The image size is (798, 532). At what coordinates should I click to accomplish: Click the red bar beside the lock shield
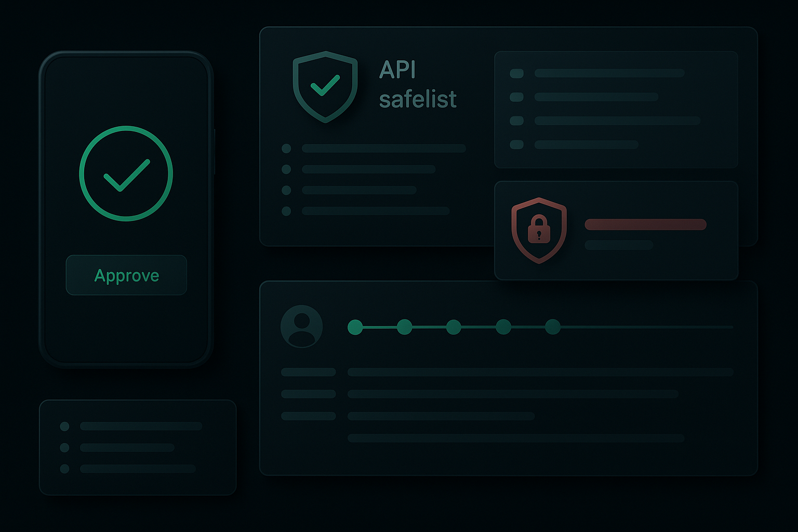[x=645, y=224]
